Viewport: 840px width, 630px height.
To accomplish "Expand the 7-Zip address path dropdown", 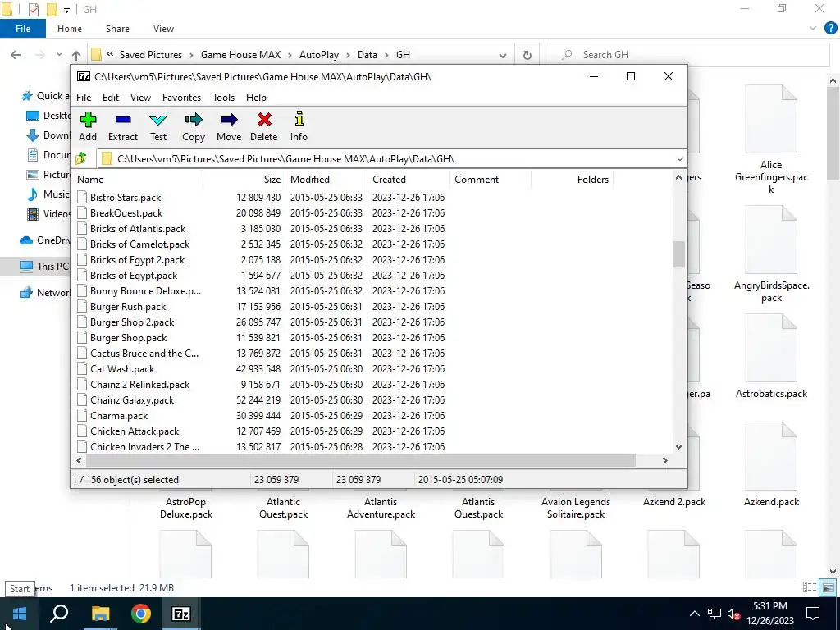I will (x=679, y=158).
